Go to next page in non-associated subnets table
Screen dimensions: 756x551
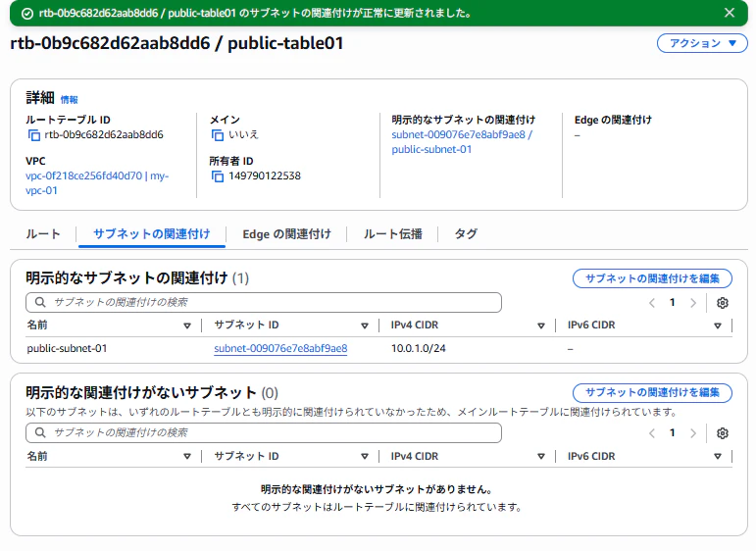(x=693, y=433)
